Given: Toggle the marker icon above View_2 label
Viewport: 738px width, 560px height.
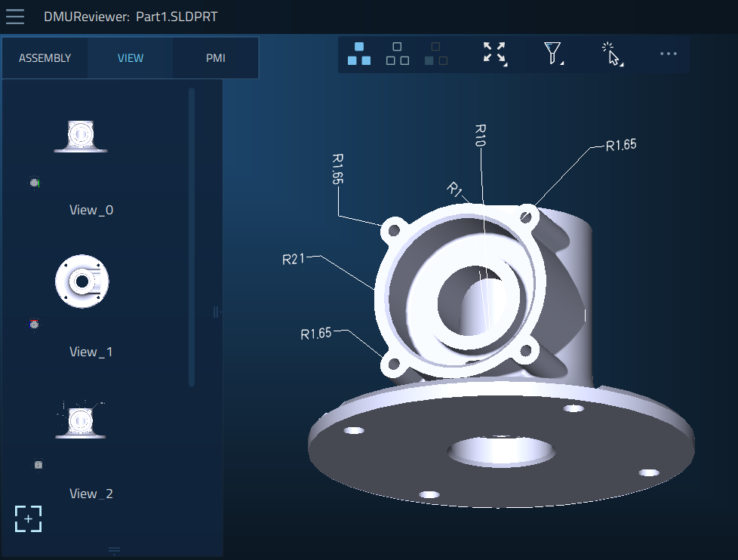Looking at the screenshot, I should point(38,465).
